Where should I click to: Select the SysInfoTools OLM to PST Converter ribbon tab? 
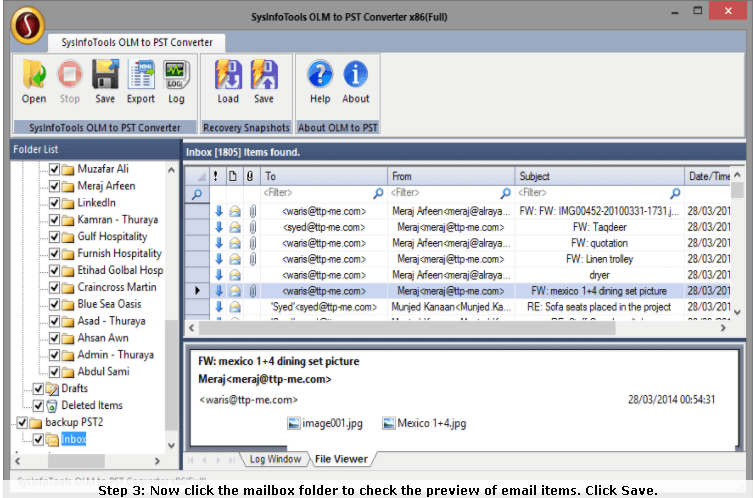pyautogui.click(x=137, y=43)
